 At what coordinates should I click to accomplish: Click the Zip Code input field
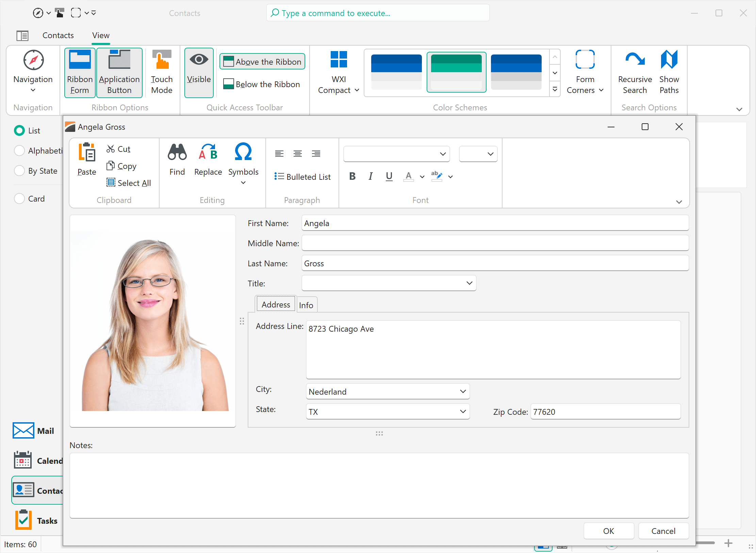pos(605,412)
